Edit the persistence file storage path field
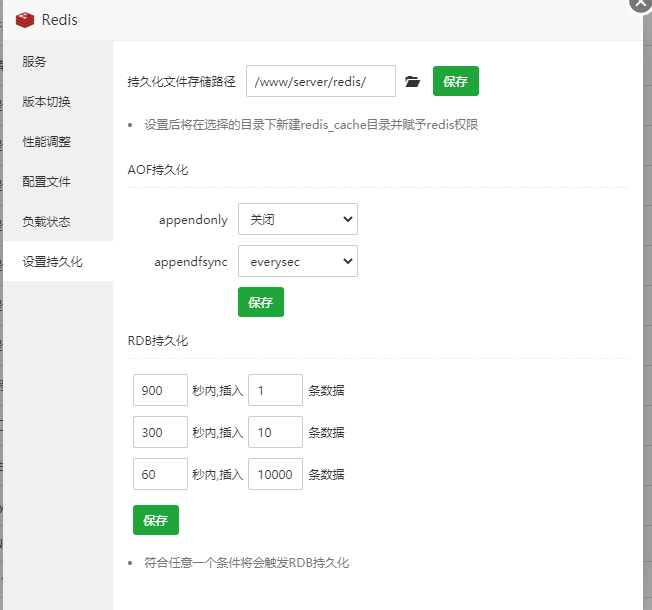This screenshot has width=652, height=610. point(321,81)
